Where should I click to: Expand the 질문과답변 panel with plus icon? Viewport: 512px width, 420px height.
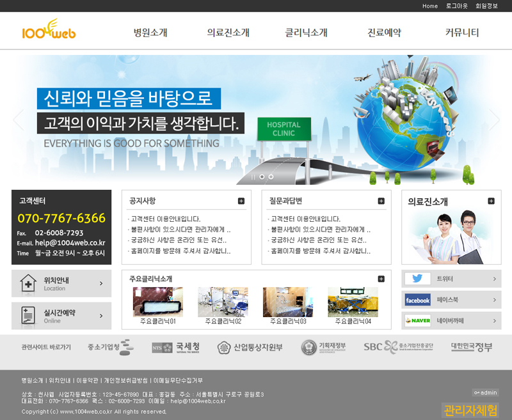pyautogui.click(x=381, y=201)
